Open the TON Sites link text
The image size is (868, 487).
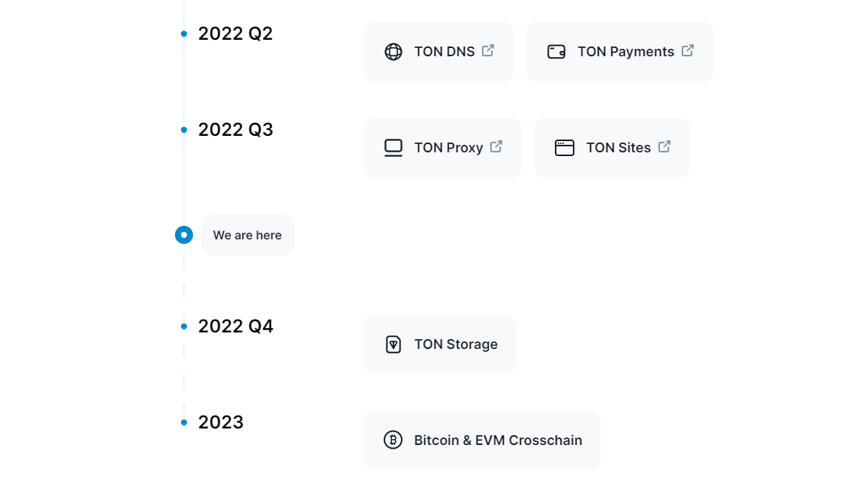(618, 148)
